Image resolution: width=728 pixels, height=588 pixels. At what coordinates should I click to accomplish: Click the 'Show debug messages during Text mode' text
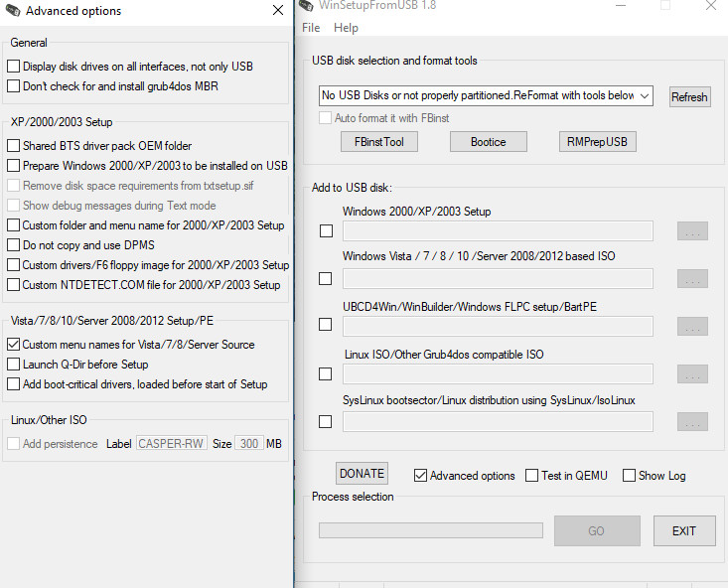(119, 206)
